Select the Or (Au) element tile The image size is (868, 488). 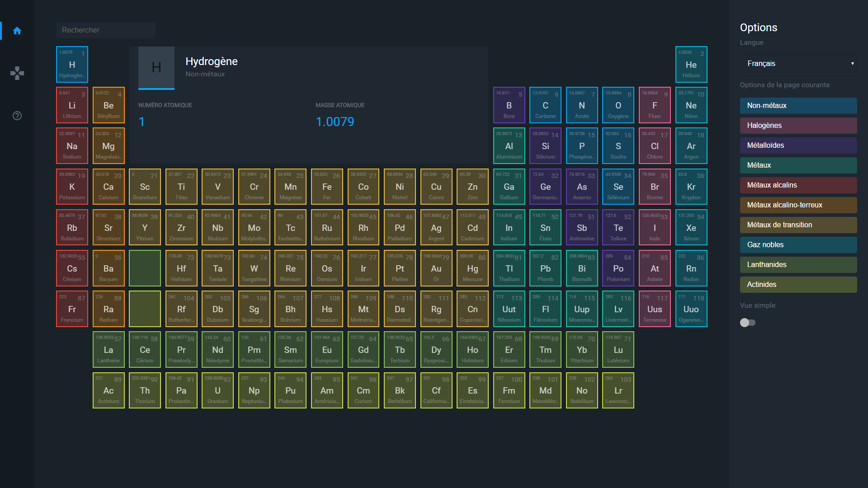click(436, 268)
